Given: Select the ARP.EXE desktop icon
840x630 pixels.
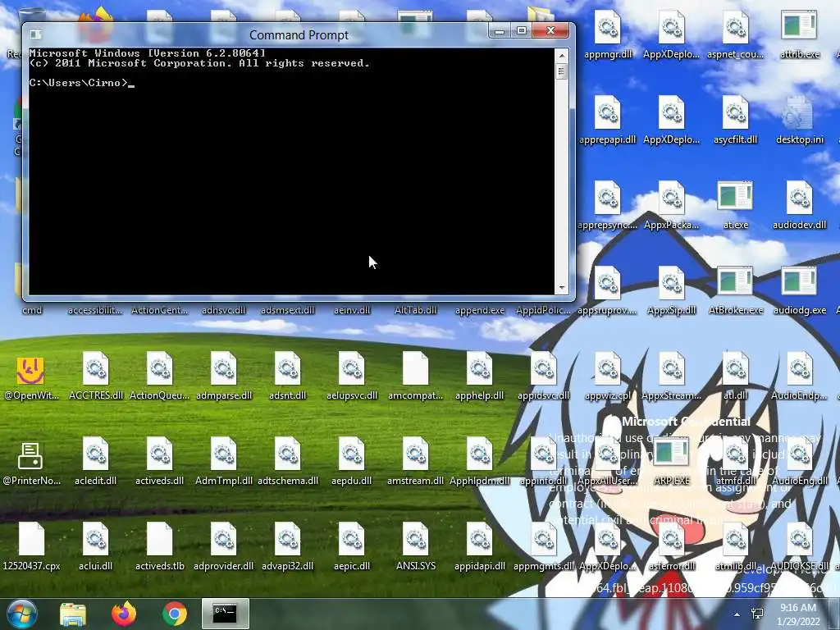Looking at the screenshot, I should (672, 461).
